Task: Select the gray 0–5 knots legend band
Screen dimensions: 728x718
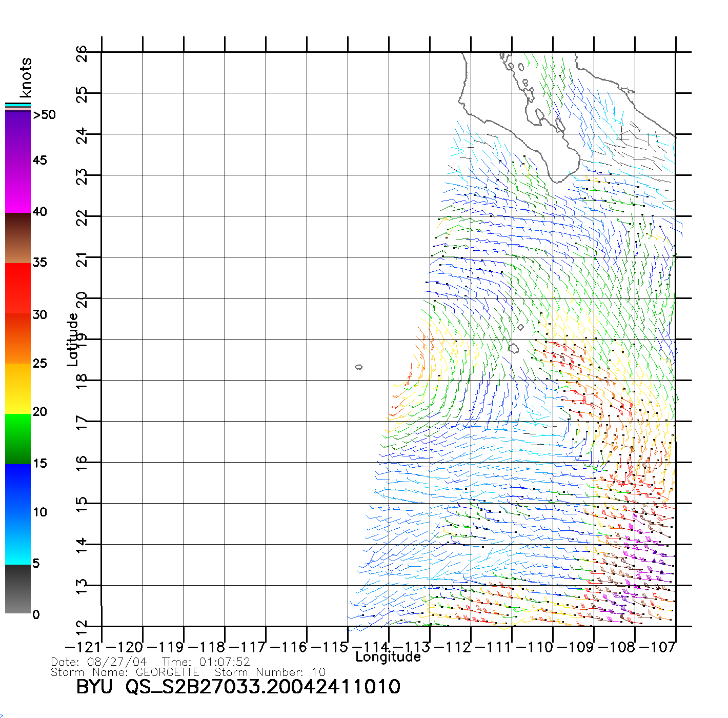Action: [17, 590]
